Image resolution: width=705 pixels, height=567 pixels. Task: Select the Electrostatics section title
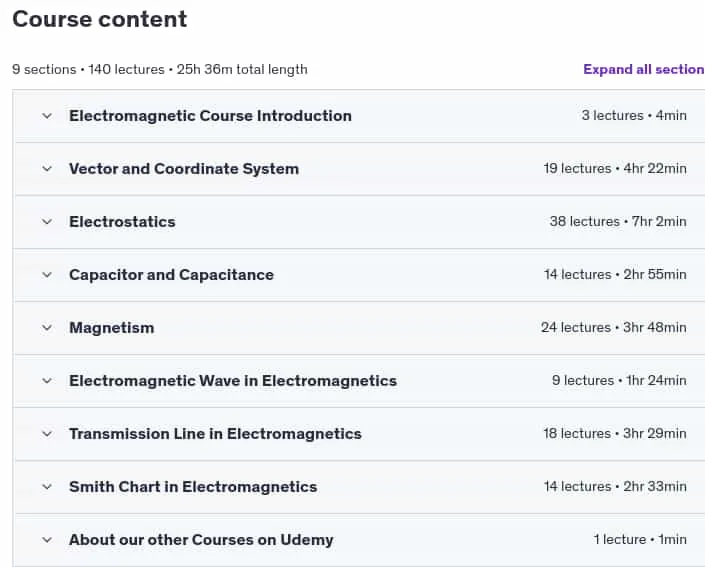click(122, 222)
